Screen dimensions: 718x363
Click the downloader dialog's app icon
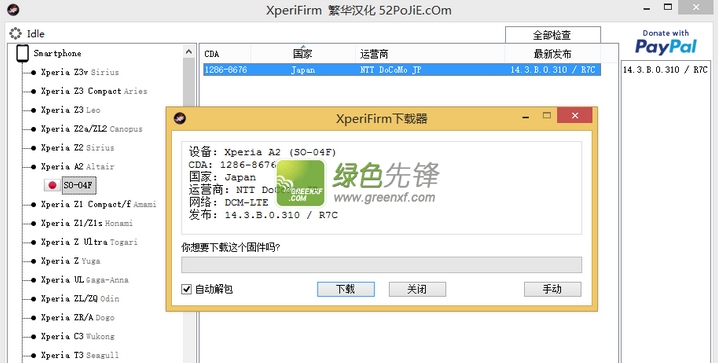(x=180, y=119)
